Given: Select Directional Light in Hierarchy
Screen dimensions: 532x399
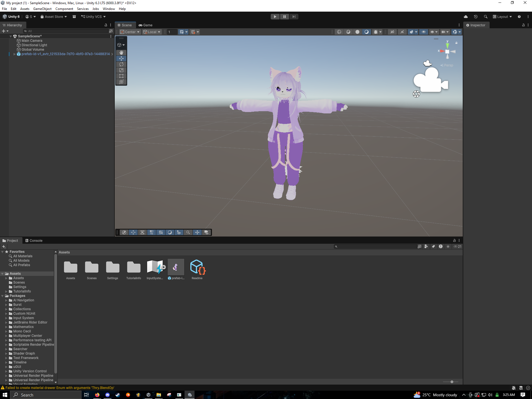Looking at the screenshot, I should point(34,45).
